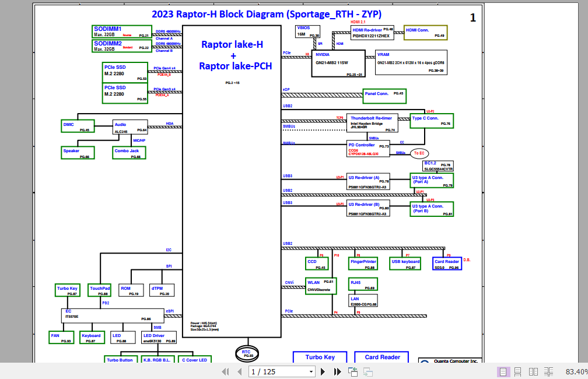588x379 pixels.
Task: Click the Type C Conn. block
Action: [432, 121]
